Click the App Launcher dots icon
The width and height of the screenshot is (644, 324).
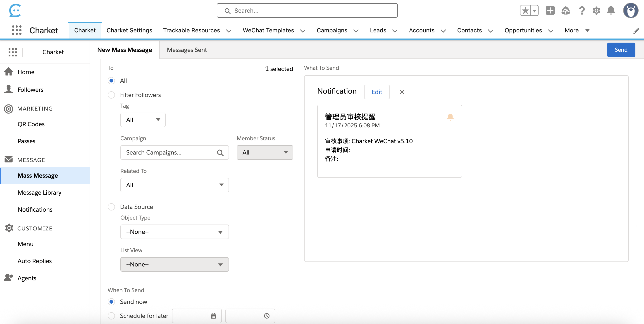[17, 30]
